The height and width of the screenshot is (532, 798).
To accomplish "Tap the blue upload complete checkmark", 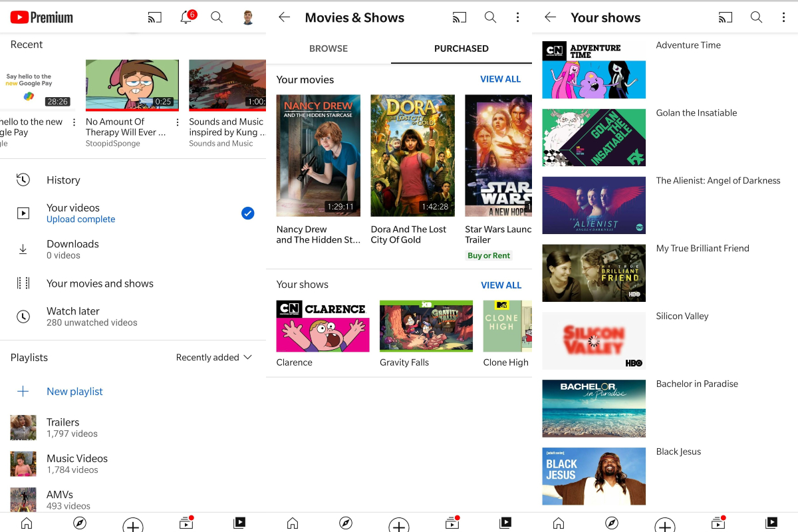I will [247, 213].
